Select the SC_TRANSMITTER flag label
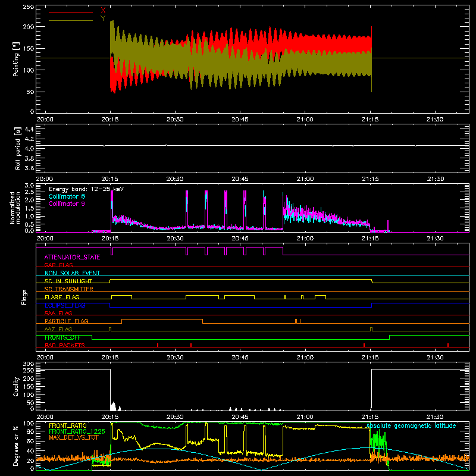The height and width of the screenshot is (476, 476). click(69, 289)
